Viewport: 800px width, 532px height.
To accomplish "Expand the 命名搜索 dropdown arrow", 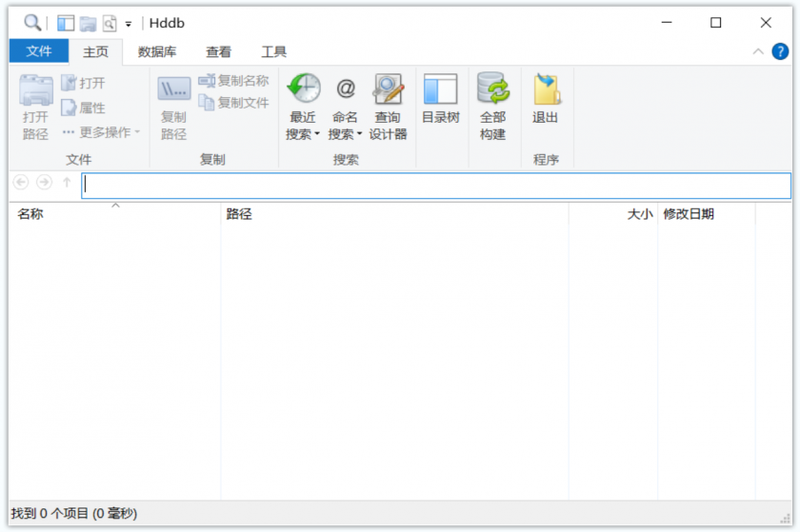I will click(359, 134).
